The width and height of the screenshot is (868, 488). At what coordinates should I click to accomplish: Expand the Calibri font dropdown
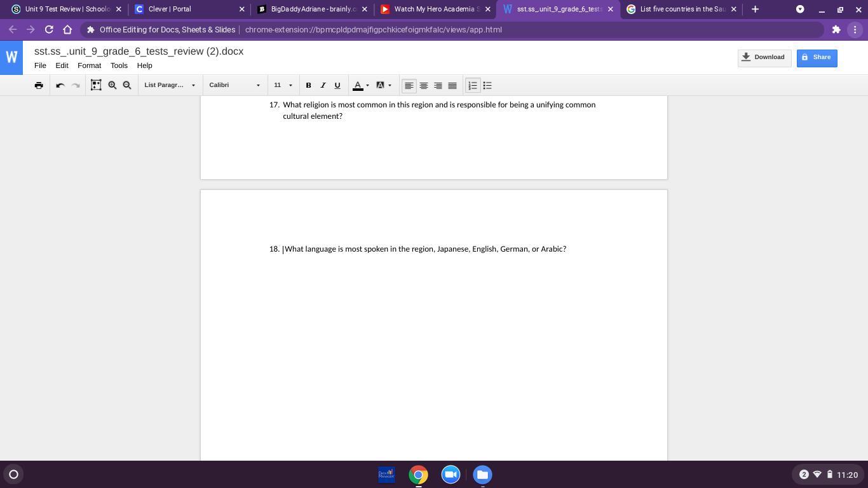[234, 85]
